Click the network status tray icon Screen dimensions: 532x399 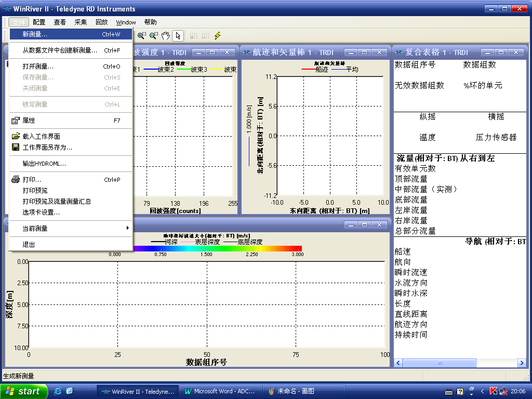[x=502, y=392]
